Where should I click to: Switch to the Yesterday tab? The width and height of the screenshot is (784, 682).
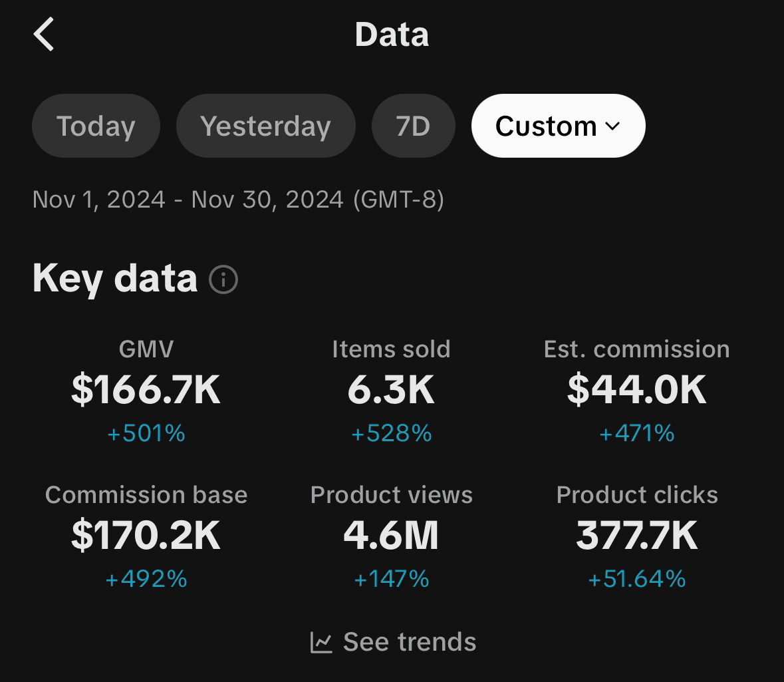point(265,126)
